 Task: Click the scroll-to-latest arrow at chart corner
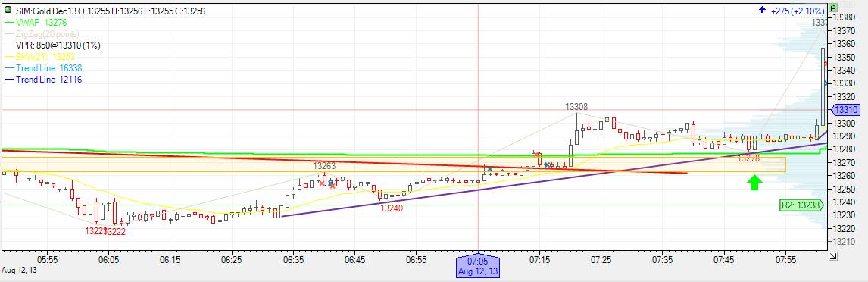tap(833, 255)
